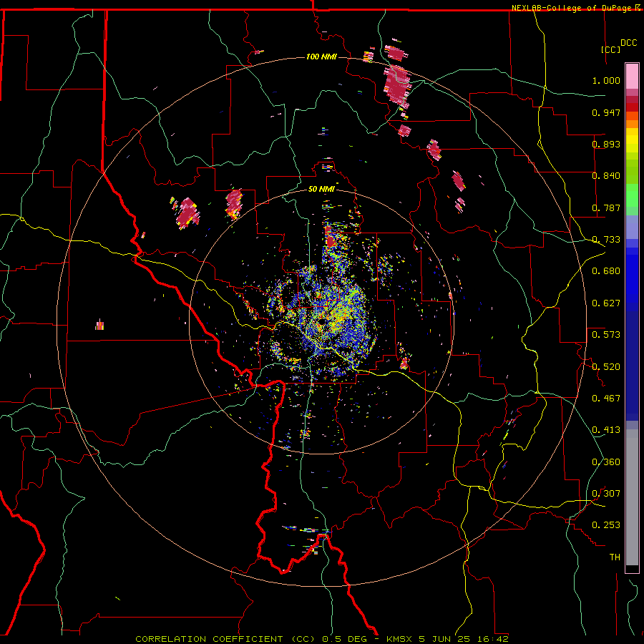This screenshot has height=644, width=644.
Task: Click the 0.787 legend value
Action: (x=606, y=208)
